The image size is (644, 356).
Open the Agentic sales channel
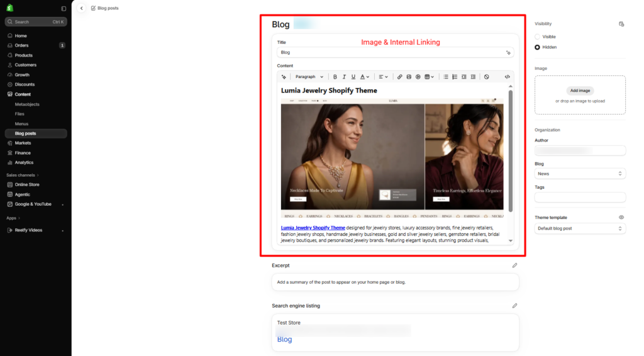tap(36, 194)
